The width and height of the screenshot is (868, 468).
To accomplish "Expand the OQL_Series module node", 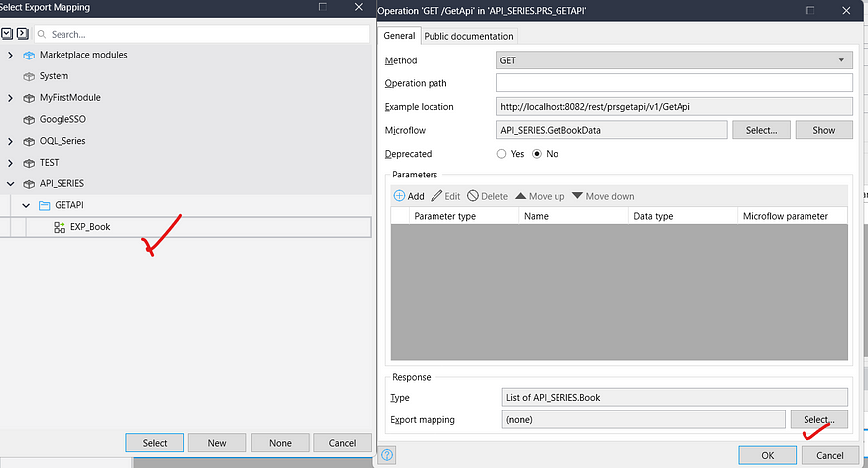I will (x=10, y=141).
